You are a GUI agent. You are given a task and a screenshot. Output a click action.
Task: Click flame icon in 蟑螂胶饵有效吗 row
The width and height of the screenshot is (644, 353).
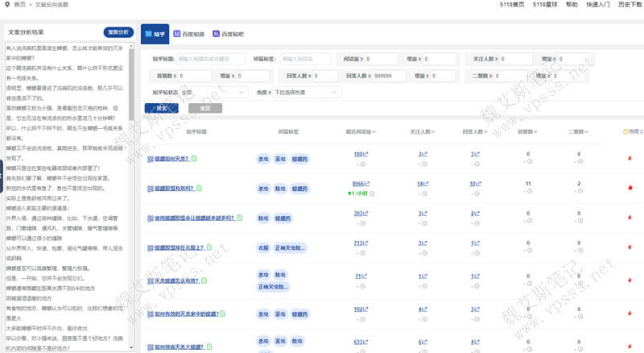coord(630,188)
